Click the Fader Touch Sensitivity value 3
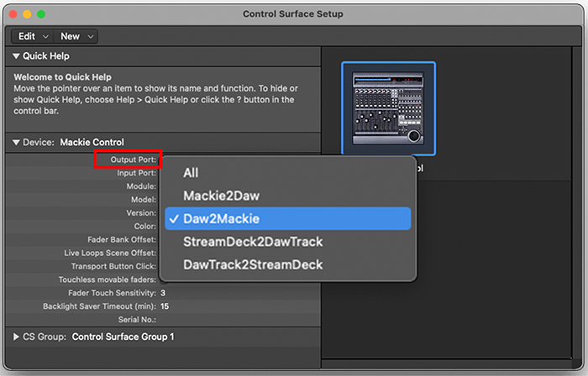The height and width of the screenshot is (376, 588). 163,293
